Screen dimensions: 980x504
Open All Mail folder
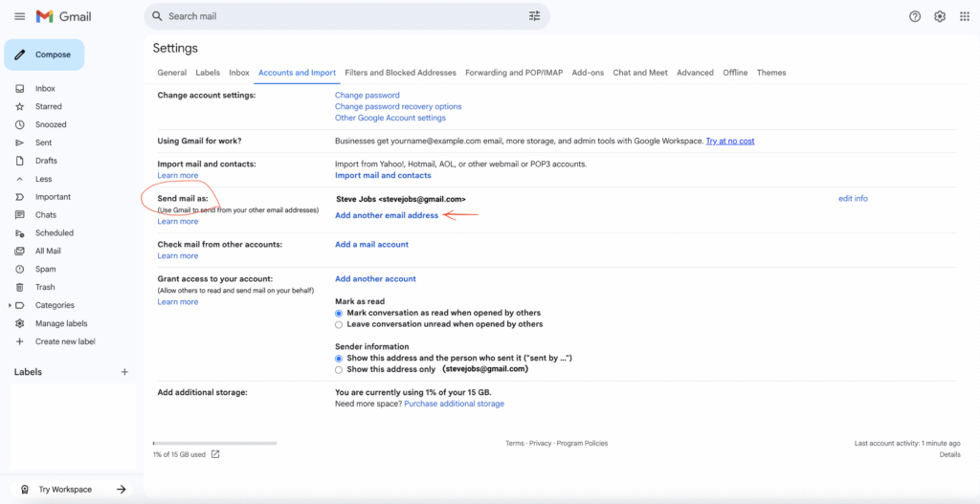48,252
